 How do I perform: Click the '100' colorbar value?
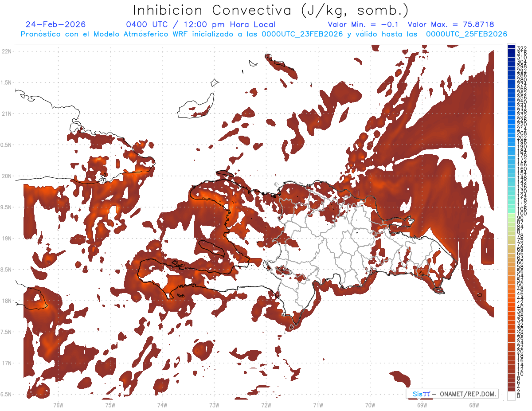pos(521,214)
